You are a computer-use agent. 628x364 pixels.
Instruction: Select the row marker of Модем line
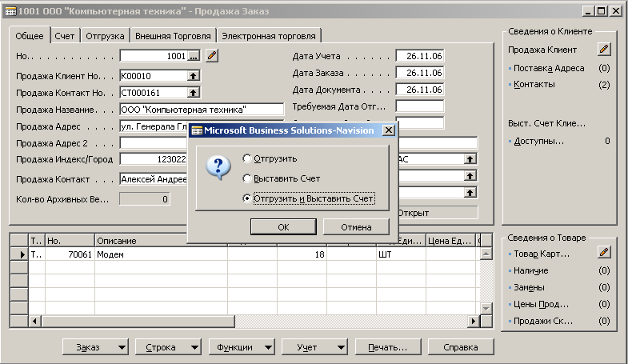[19, 254]
